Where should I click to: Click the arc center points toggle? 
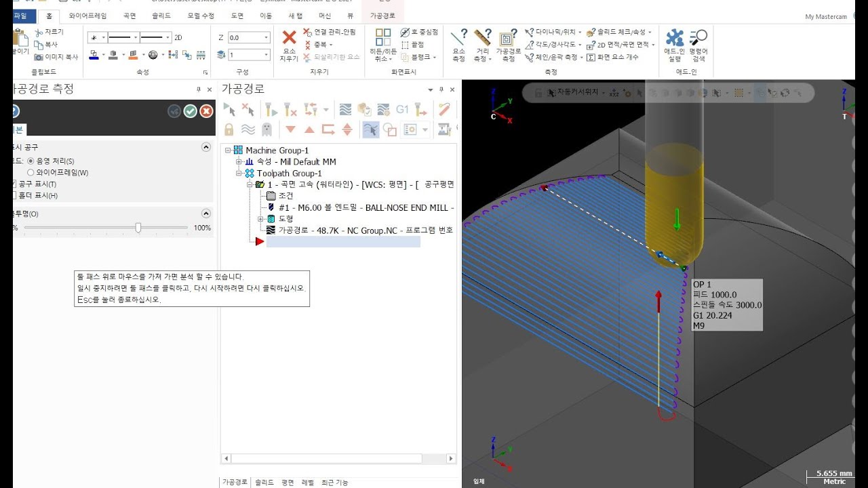[x=419, y=32]
